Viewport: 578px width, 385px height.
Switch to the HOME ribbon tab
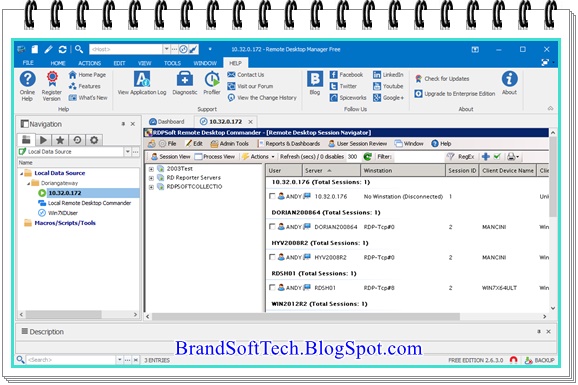[58, 63]
